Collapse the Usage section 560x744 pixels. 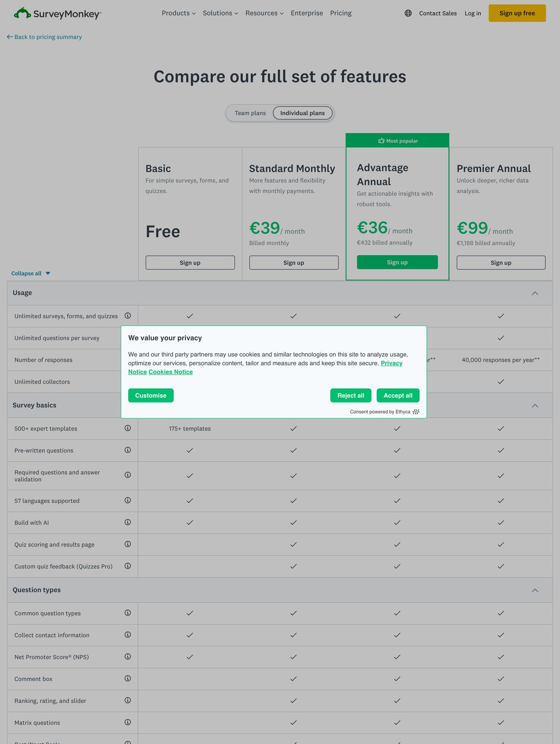(535, 293)
